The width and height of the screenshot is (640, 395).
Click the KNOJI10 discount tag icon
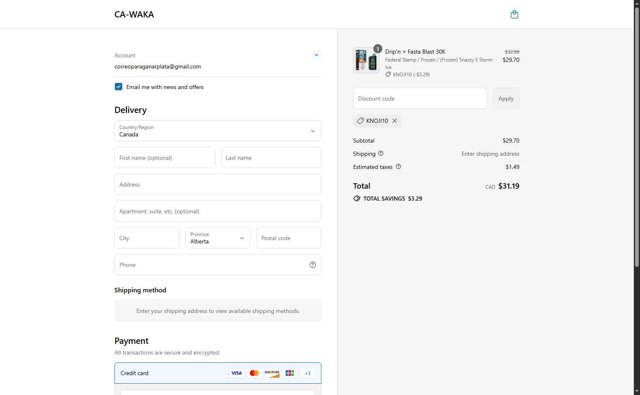[x=360, y=121]
